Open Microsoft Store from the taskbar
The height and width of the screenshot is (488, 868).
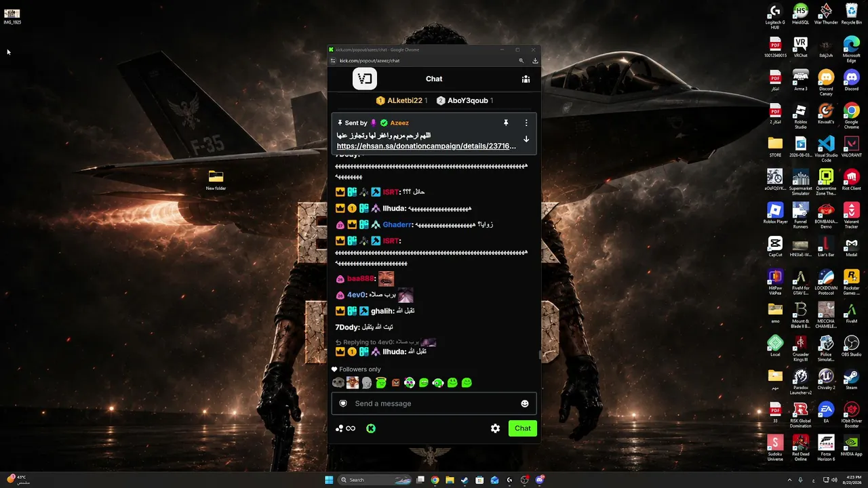tap(479, 480)
